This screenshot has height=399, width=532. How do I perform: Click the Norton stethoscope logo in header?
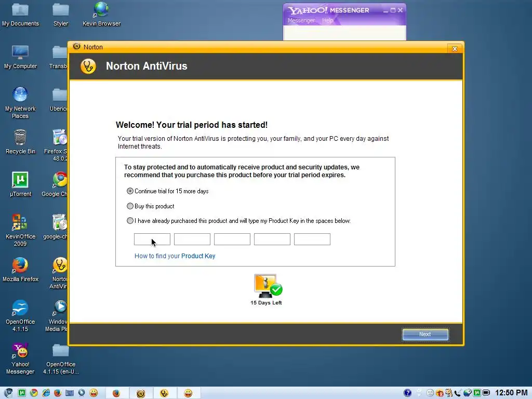(x=88, y=66)
